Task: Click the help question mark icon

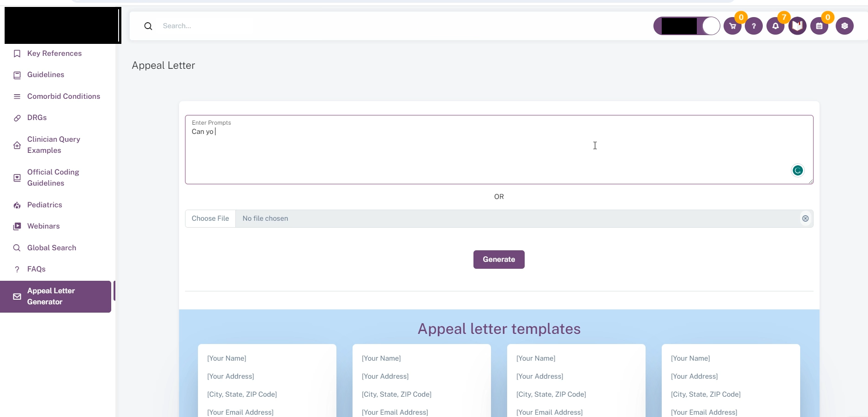Action: pos(754,26)
